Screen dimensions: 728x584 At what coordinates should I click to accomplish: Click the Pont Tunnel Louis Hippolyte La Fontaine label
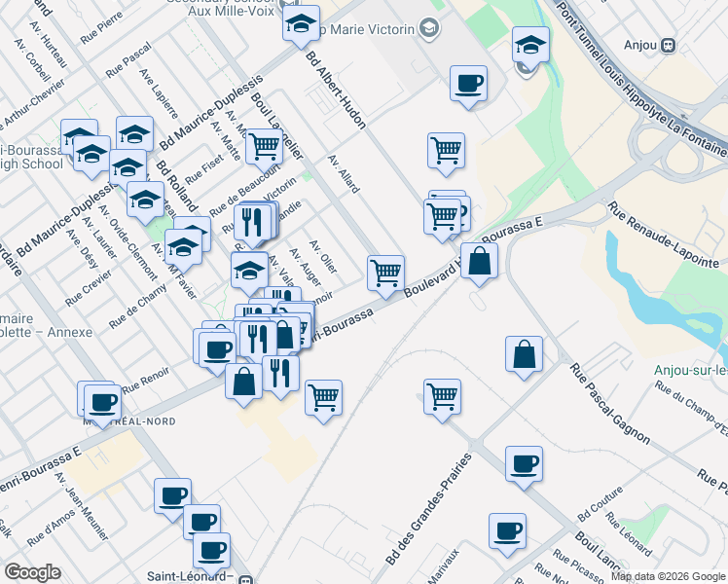click(640, 79)
